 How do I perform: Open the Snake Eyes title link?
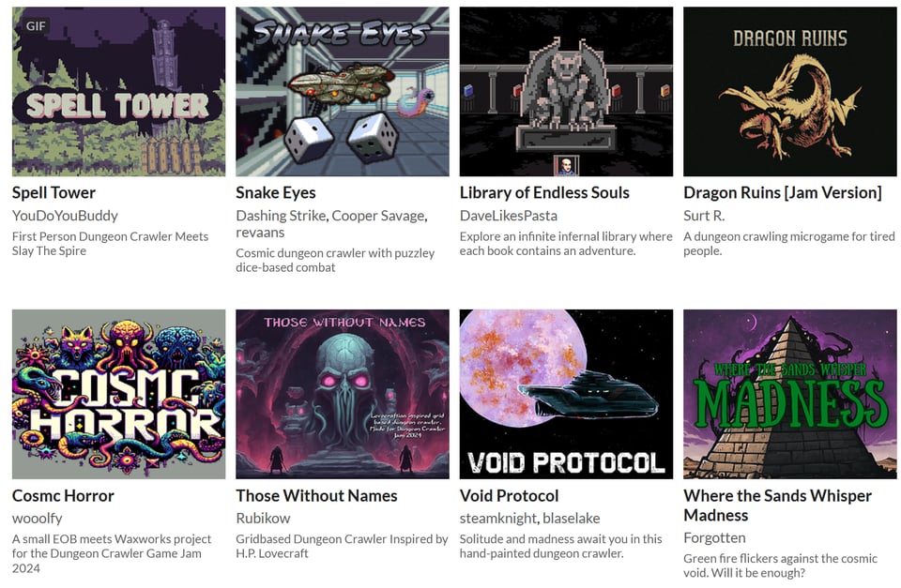pos(276,193)
